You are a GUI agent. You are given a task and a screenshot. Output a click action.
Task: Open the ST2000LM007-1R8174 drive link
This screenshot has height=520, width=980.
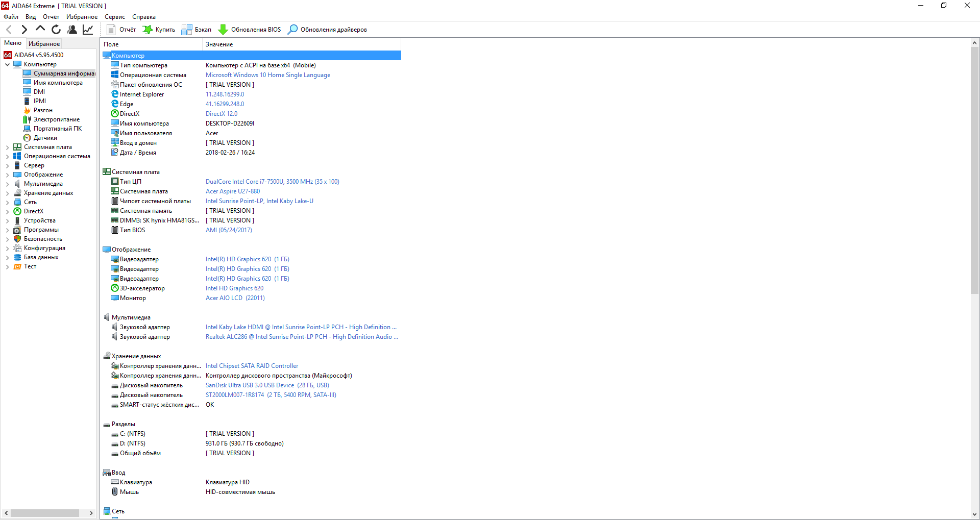click(271, 395)
